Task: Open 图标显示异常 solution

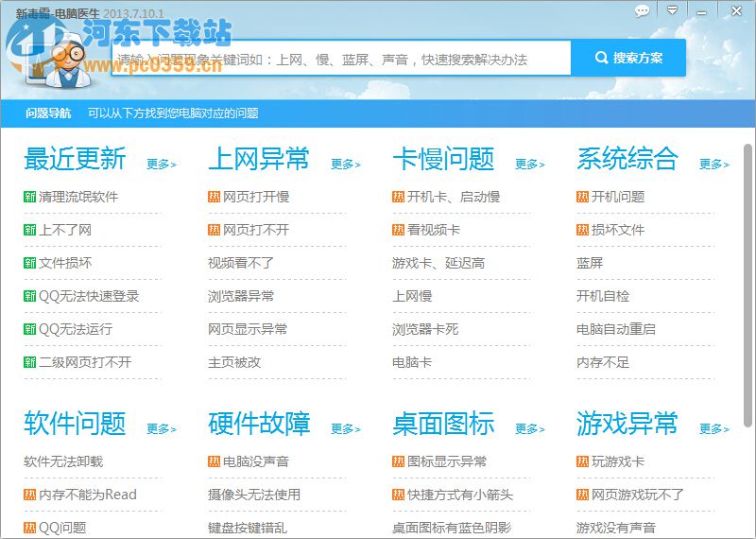Action: (447, 461)
